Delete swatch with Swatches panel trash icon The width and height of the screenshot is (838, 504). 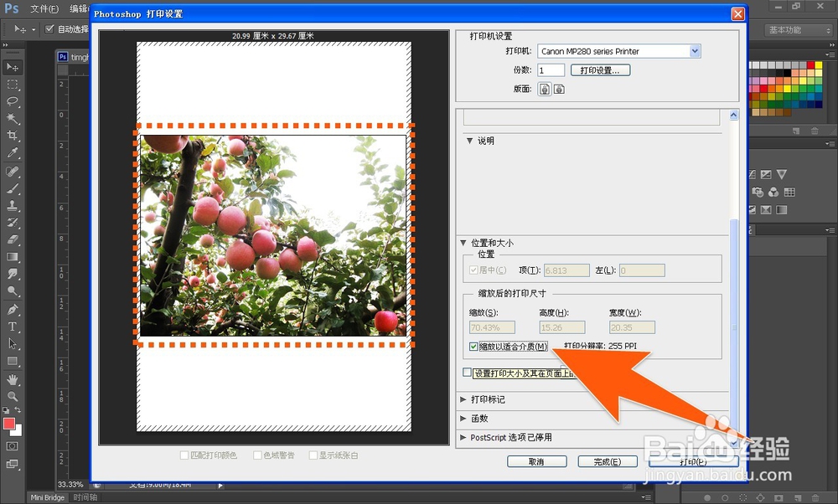(815, 131)
